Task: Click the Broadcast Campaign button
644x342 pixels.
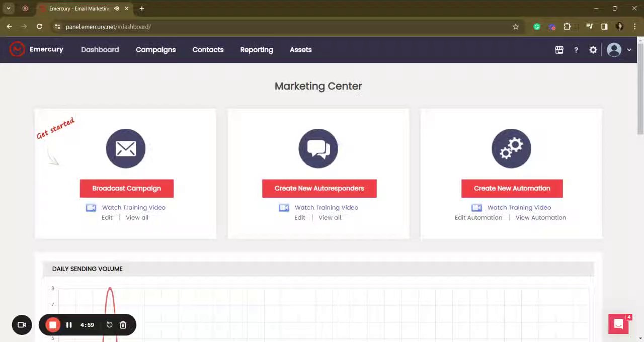Action: 127,189
